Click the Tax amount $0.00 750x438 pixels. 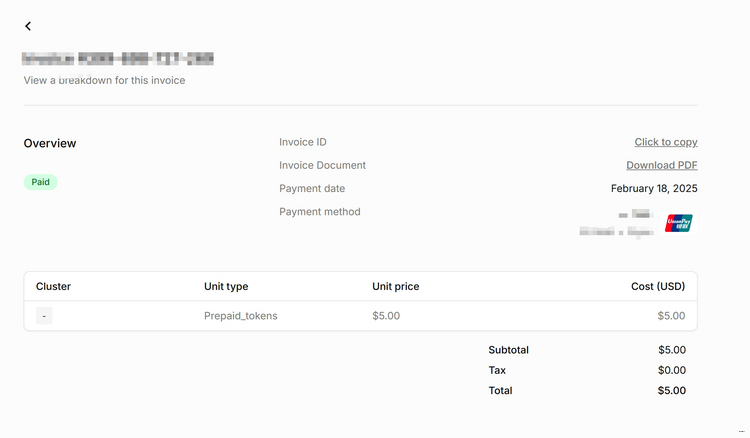tap(671, 370)
